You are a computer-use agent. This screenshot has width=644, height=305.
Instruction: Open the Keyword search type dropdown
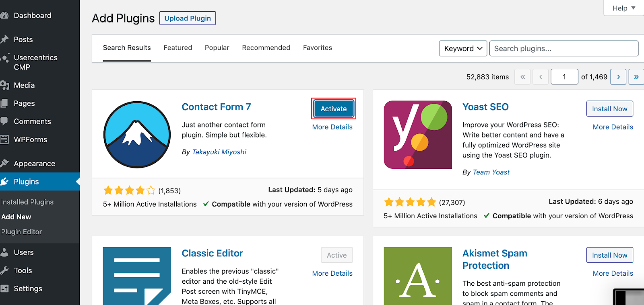[463, 49]
